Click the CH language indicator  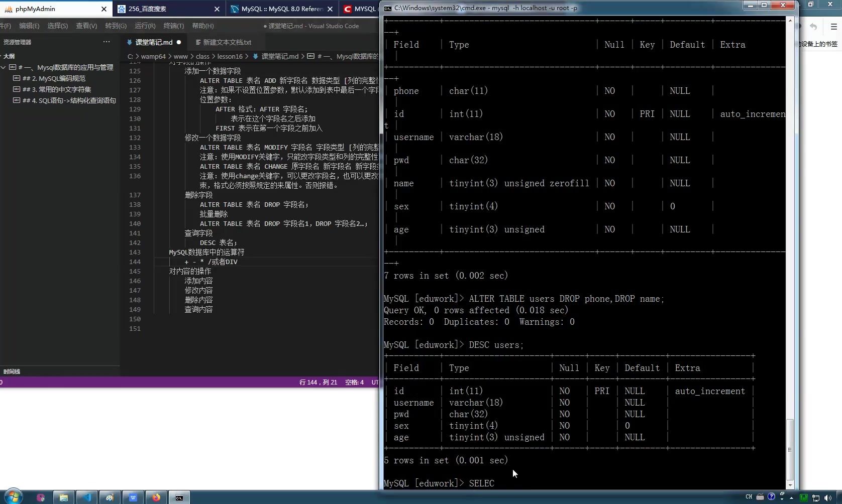click(749, 497)
